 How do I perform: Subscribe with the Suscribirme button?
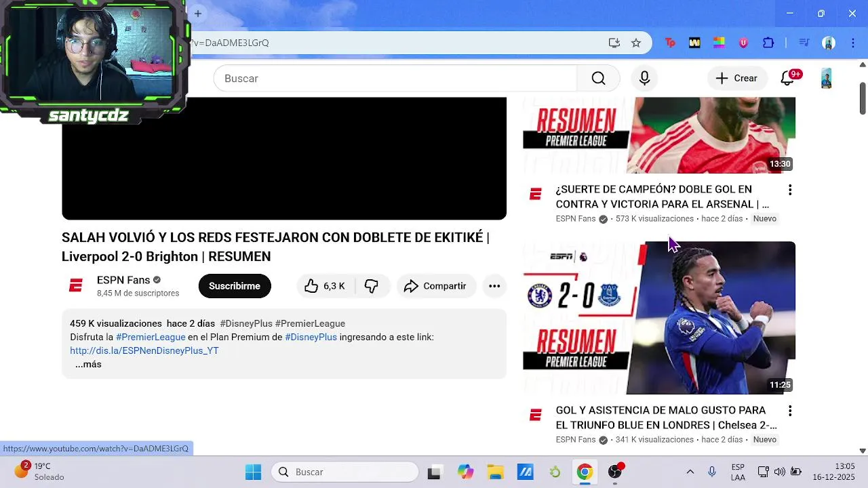point(235,286)
